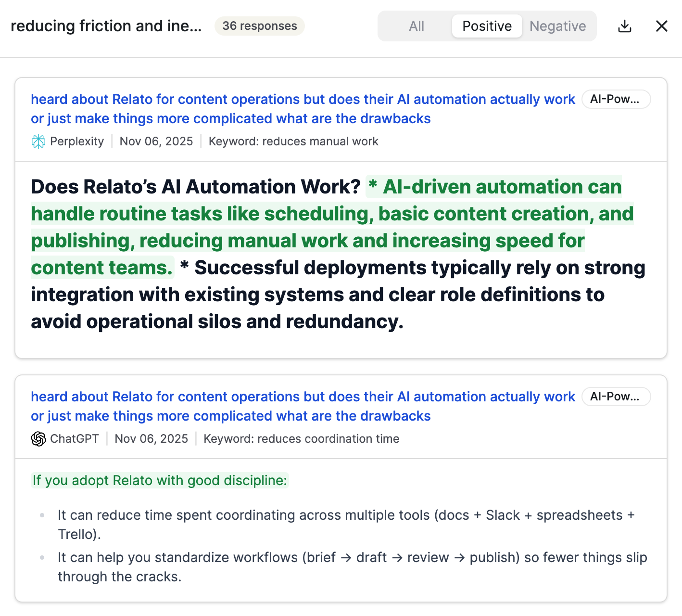Click the 'Perplexity' source label
Viewport: 682px width, 616px height.
pyautogui.click(x=77, y=141)
